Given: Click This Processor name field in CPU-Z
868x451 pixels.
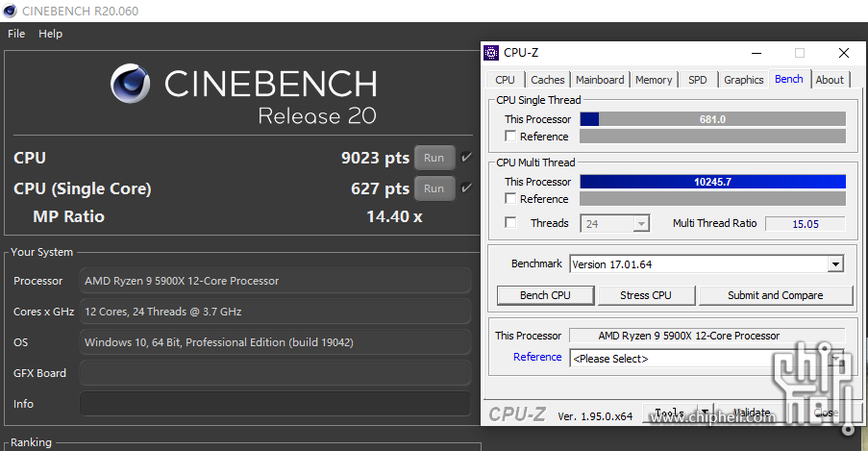Looking at the screenshot, I should tap(707, 336).
